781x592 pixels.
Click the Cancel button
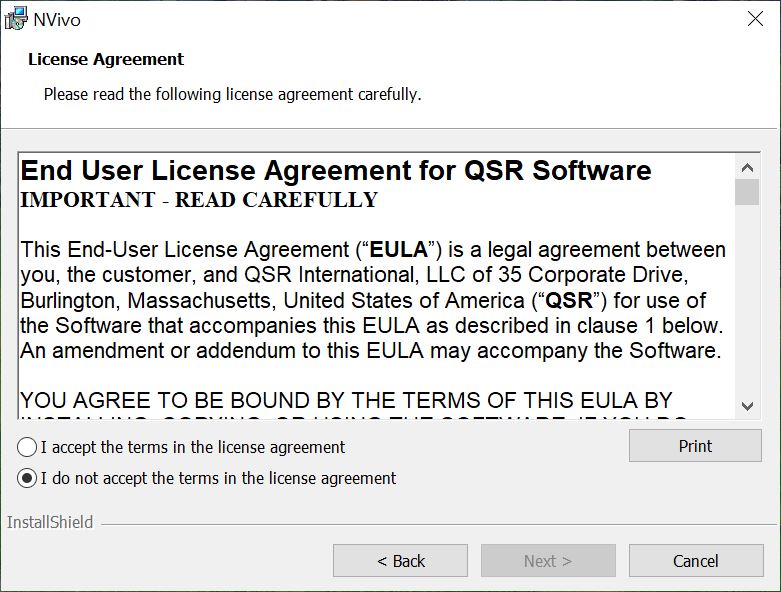[x=696, y=561]
